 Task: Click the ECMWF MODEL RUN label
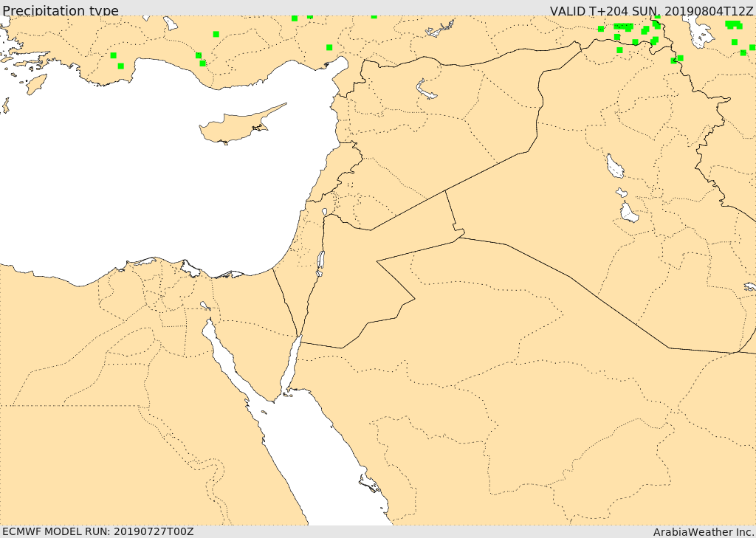tap(97, 531)
